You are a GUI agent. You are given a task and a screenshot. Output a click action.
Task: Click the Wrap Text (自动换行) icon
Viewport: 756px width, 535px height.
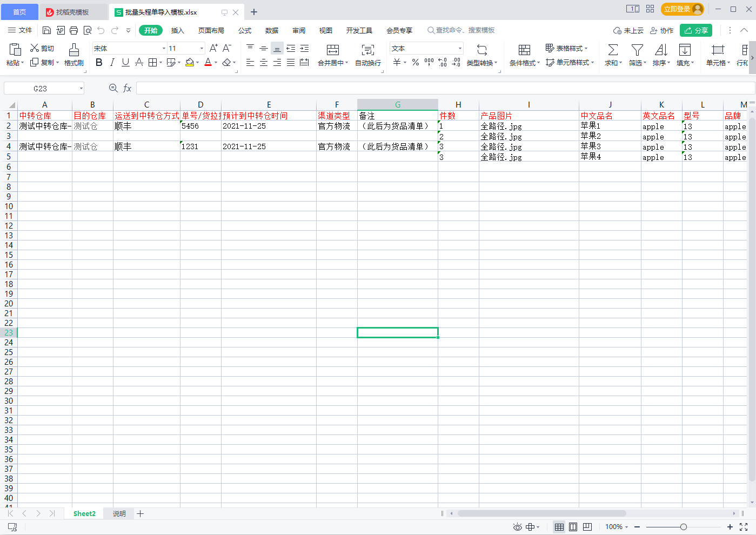(x=367, y=50)
